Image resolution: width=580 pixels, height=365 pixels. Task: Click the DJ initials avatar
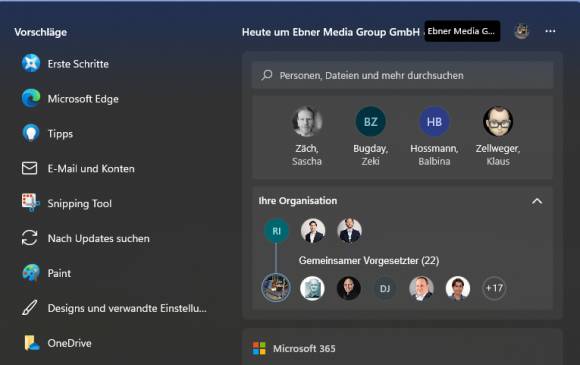click(385, 288)
